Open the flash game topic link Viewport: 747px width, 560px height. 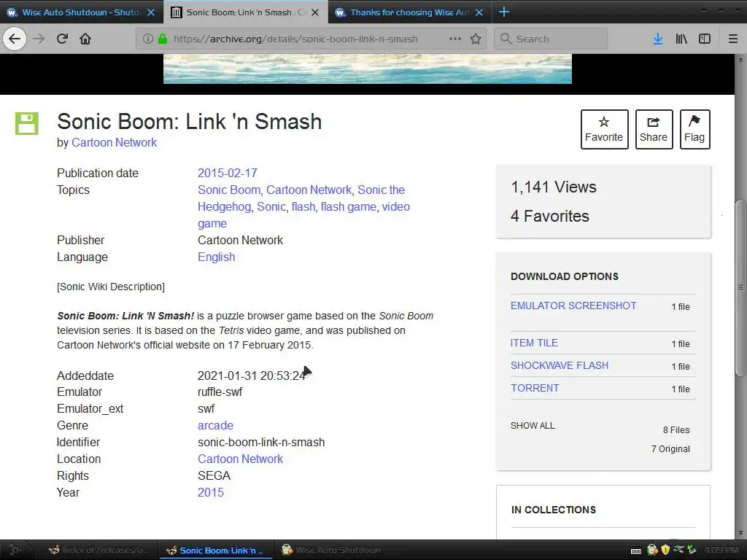[348, 206]
